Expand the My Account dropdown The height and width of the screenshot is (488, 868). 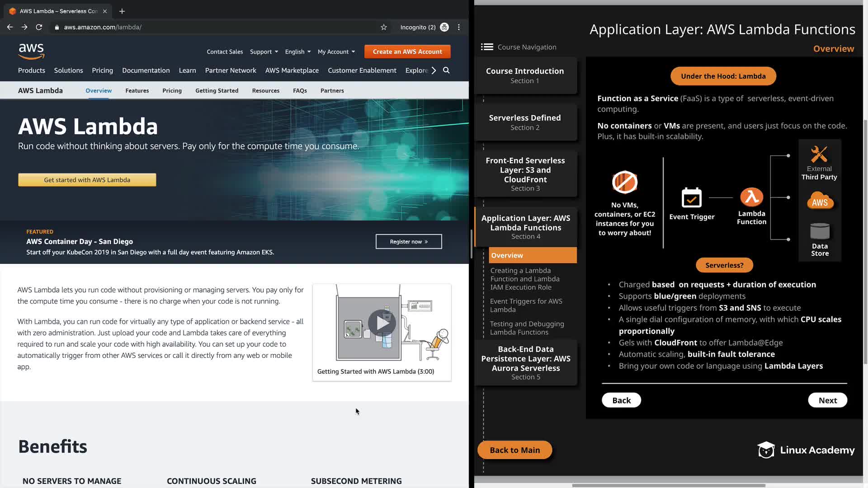(336, 52)
